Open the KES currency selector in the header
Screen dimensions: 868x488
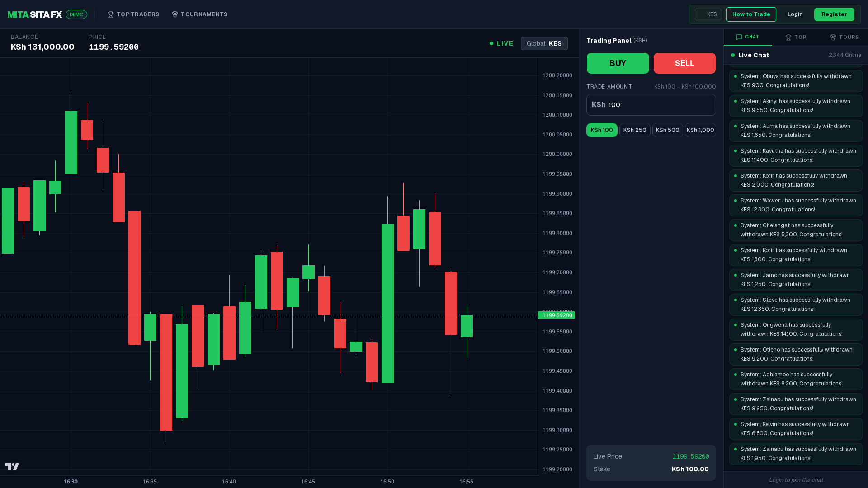tap(708, 14)
